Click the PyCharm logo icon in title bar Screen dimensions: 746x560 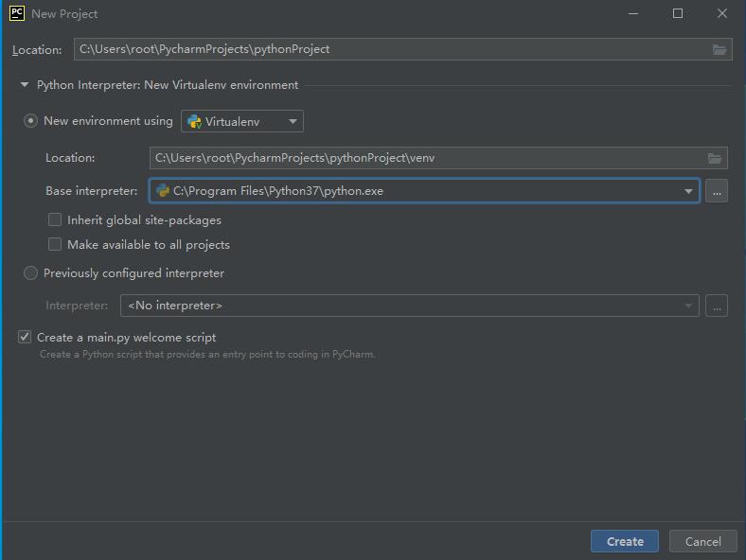point(16,13)
